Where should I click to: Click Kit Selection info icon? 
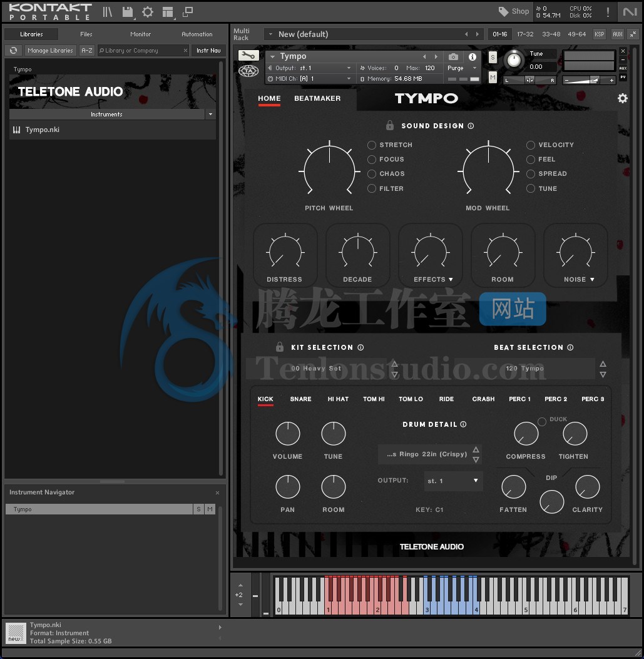(360, 347)
